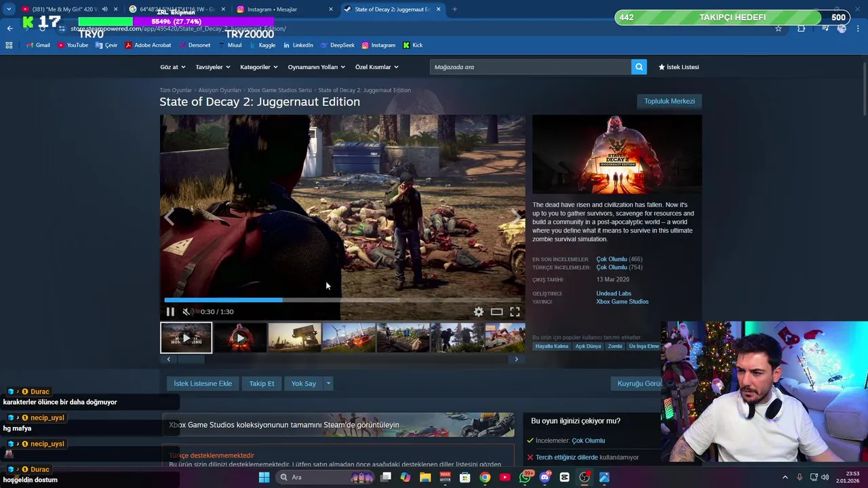Open Adobe Acrobat bookmark

[x=148, y=45]
